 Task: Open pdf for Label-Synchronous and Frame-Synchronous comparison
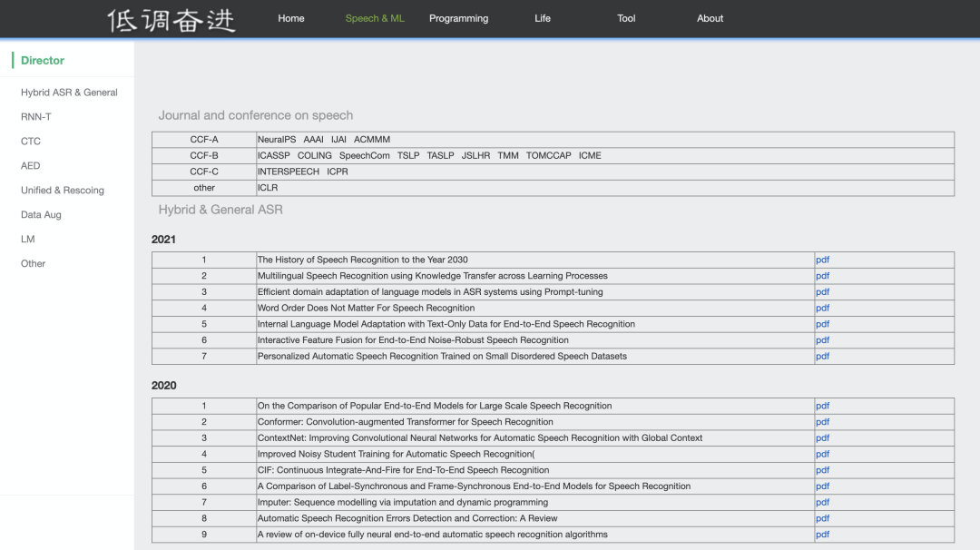tap(822, 486)
